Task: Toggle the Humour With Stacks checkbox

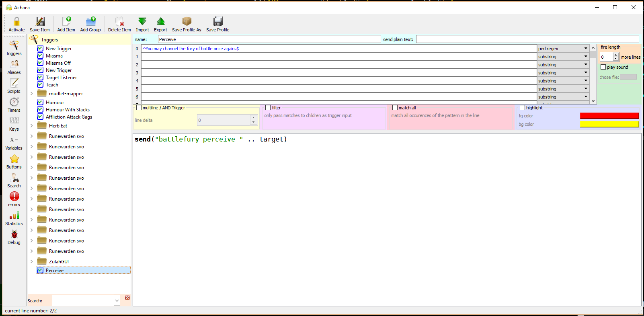Action: pos(40,109)
